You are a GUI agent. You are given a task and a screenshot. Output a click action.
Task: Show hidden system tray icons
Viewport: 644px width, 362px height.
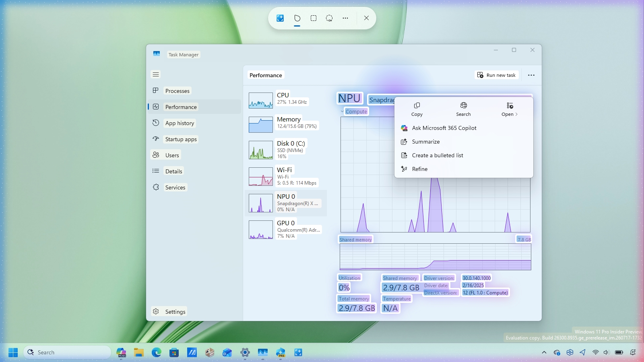[x=544, y=352]
